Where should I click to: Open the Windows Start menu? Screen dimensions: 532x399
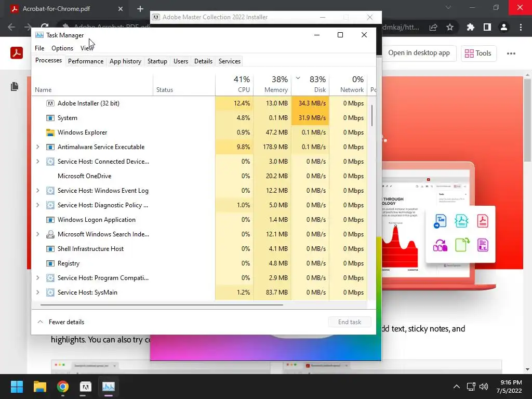coord(17,387)
